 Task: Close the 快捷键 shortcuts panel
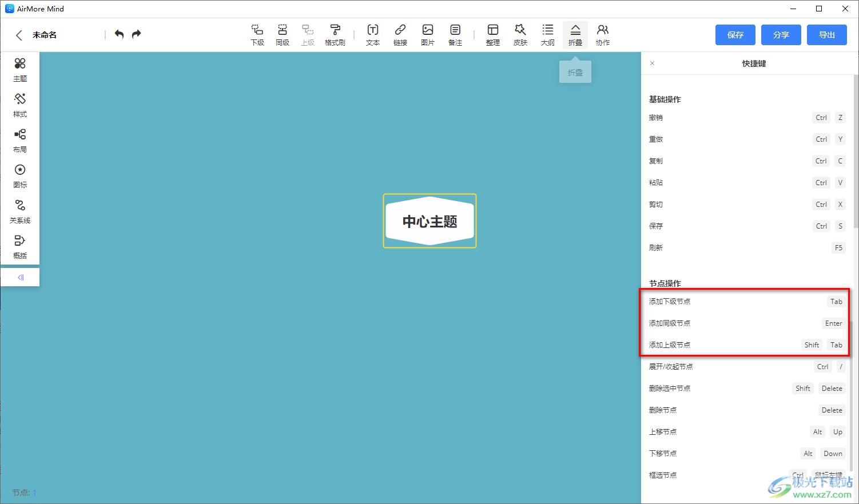(x=653, y=63)
